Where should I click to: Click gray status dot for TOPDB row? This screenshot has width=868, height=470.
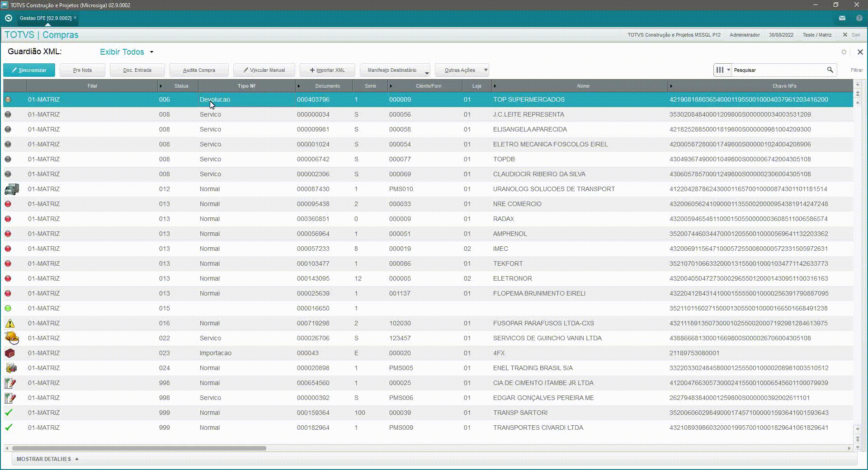(x=8, y=159)
